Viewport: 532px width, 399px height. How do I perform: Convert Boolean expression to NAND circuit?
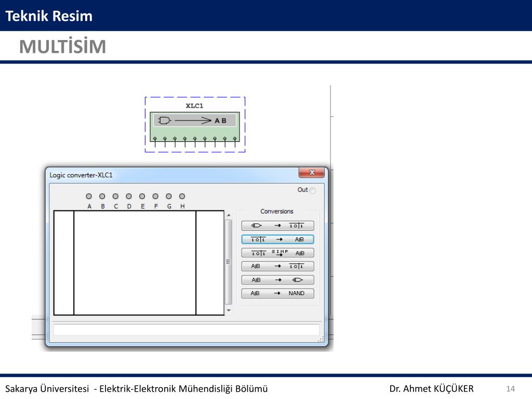pos(277,293)
